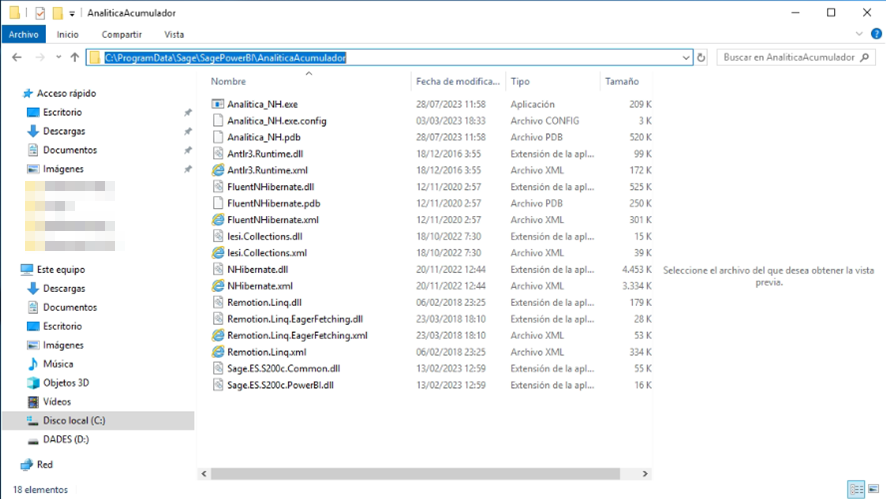Sort by the Tipo column header

pos(520,81)
